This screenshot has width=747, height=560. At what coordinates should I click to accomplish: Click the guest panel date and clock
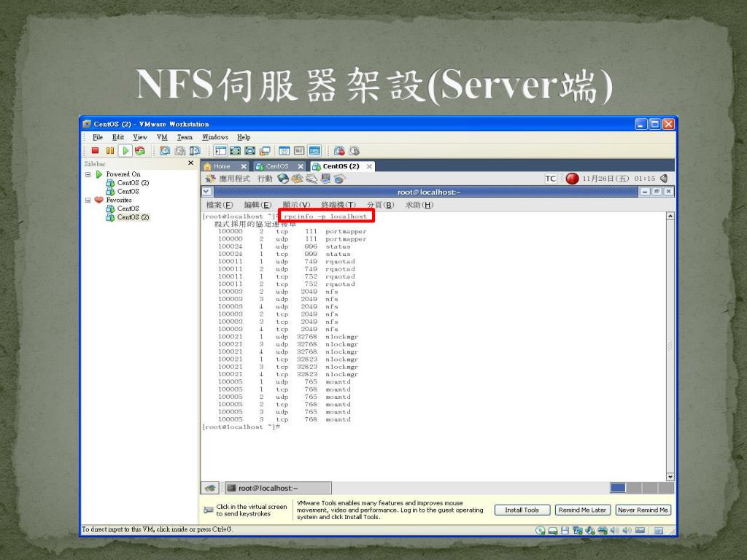click(619, 179)
